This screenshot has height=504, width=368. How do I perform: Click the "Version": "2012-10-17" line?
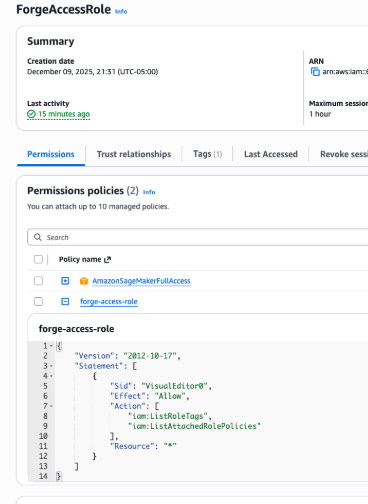pos(127,356)
